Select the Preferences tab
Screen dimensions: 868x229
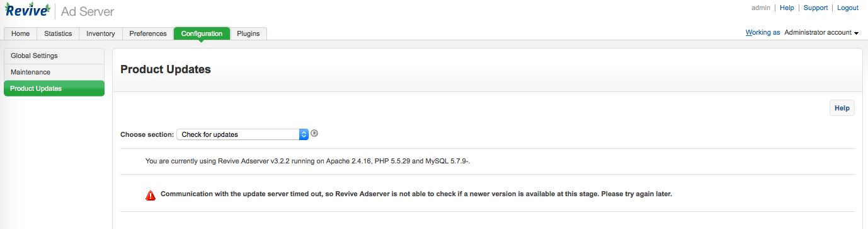148,33
